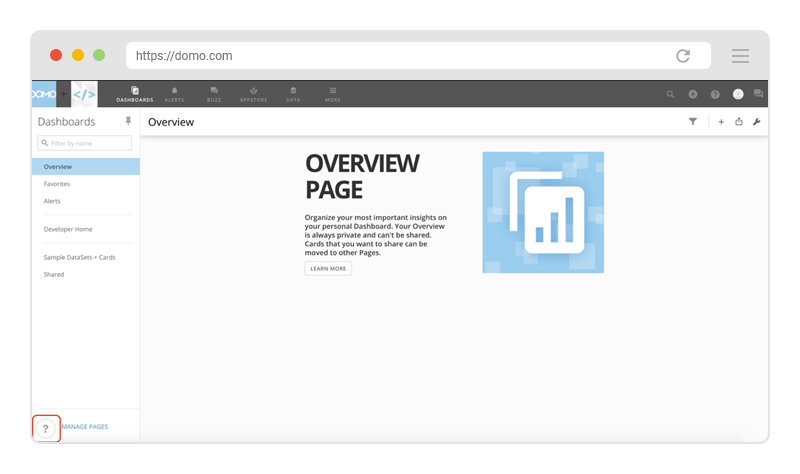The width and height of the screenshot is (800, 474).
Task: Click the plus icon on Overview header
Action: (x=721, y=122)
